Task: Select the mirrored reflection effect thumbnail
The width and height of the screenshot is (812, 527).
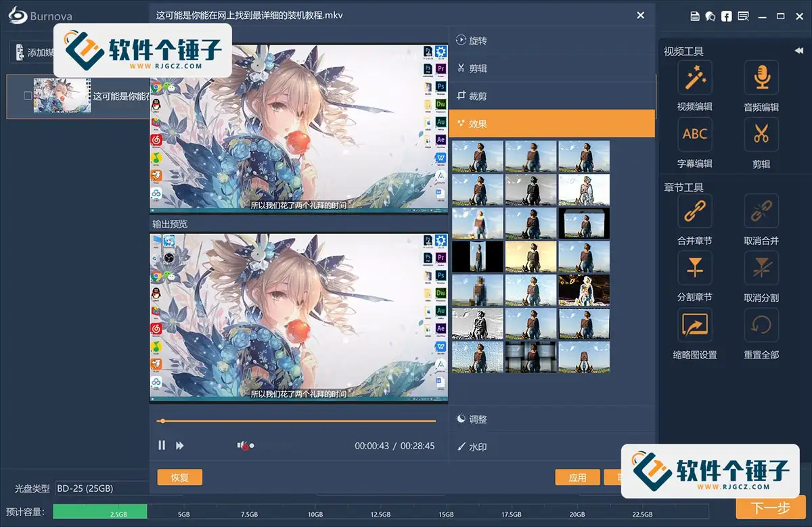Action: click(584, 357)
